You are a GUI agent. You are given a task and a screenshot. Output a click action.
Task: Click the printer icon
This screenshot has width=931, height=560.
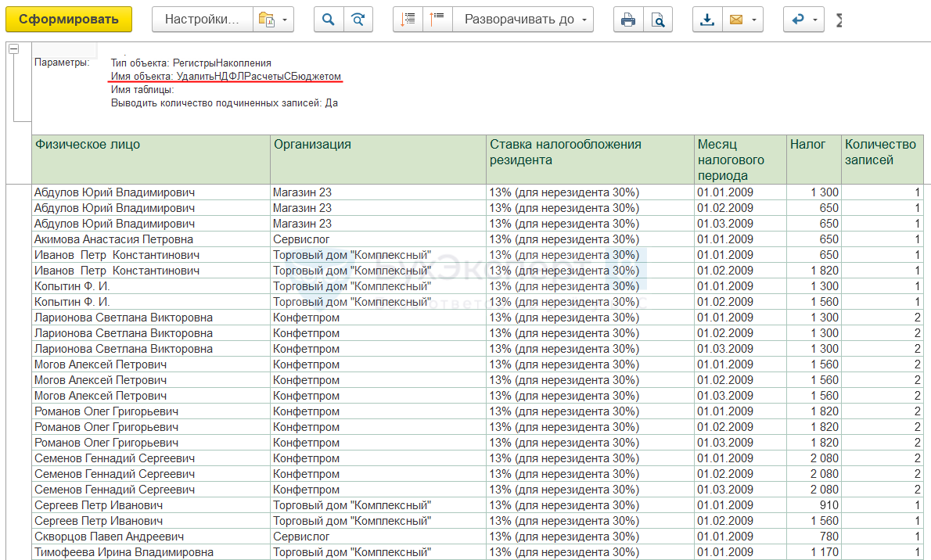tap(628, 20)
